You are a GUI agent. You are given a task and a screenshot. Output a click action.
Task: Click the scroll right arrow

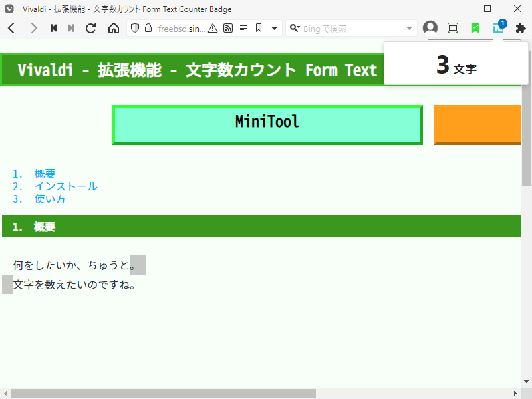tap(515, 394)
